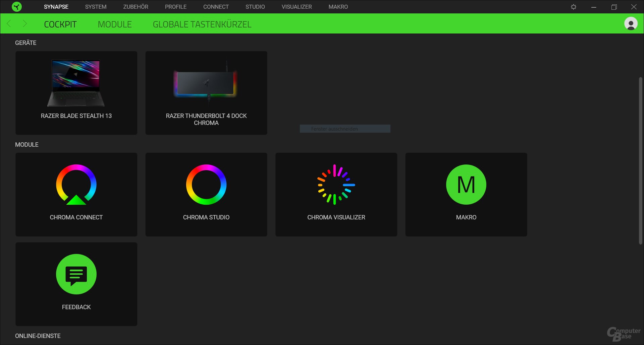Click the CHROMA STUDIO label
The image size is (644, 345).
tap(206, 217)
